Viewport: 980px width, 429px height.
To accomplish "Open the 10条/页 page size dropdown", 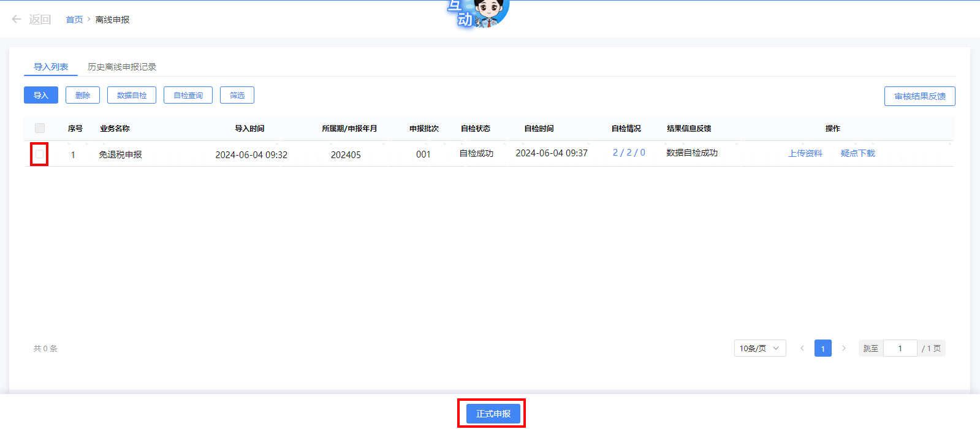I will click(759, 348).
